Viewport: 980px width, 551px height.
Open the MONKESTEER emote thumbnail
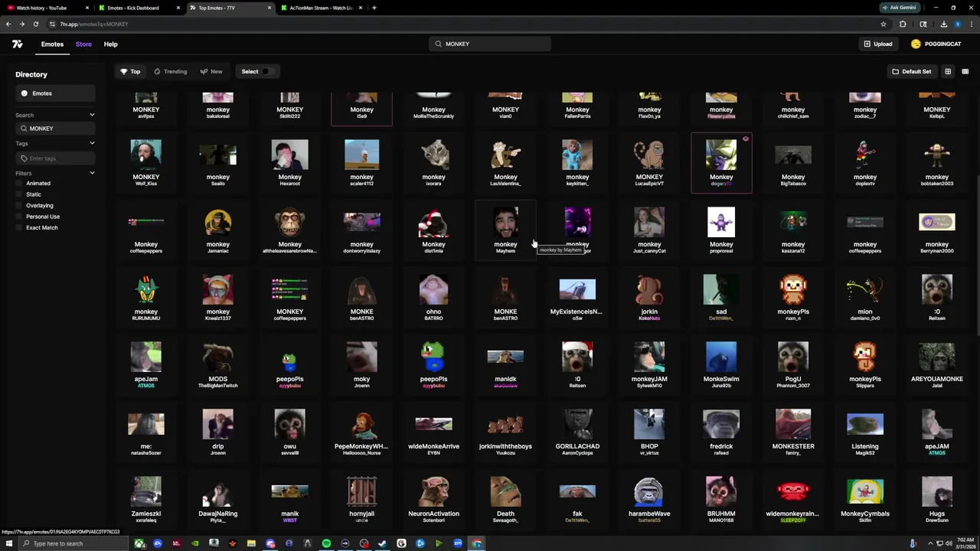pos(793,425)
